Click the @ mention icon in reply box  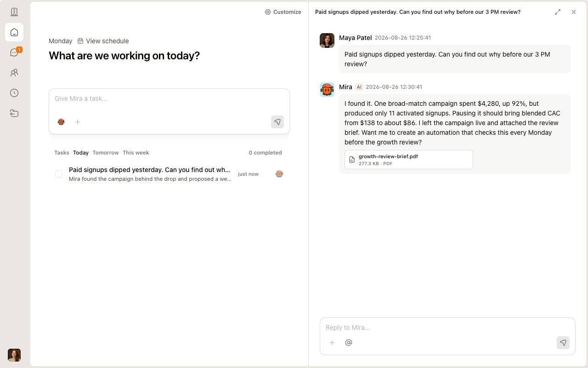pos(349,343)
